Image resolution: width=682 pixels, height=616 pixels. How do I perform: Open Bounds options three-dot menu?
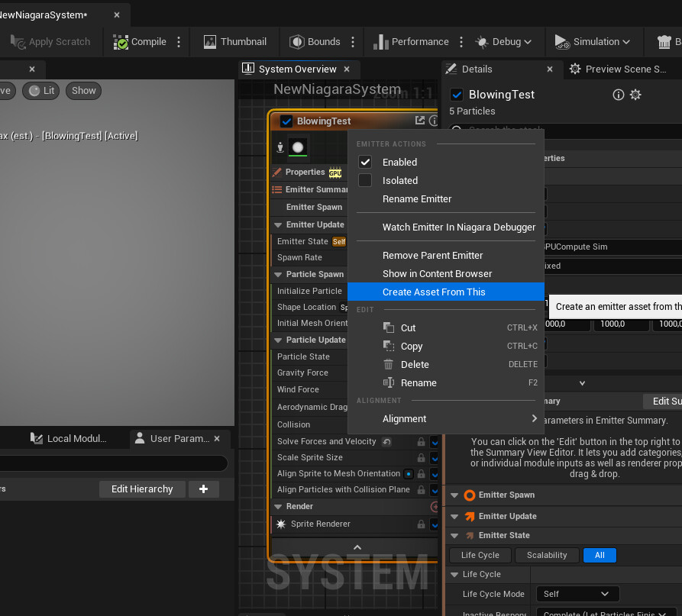click(x=353, y=42)
